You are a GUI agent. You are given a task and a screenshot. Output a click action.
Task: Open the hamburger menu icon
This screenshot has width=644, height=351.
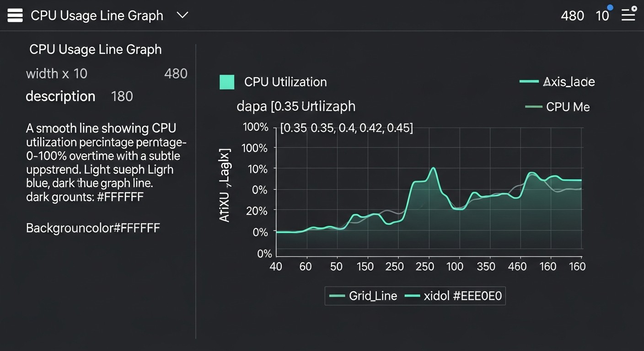click(15, 15)
